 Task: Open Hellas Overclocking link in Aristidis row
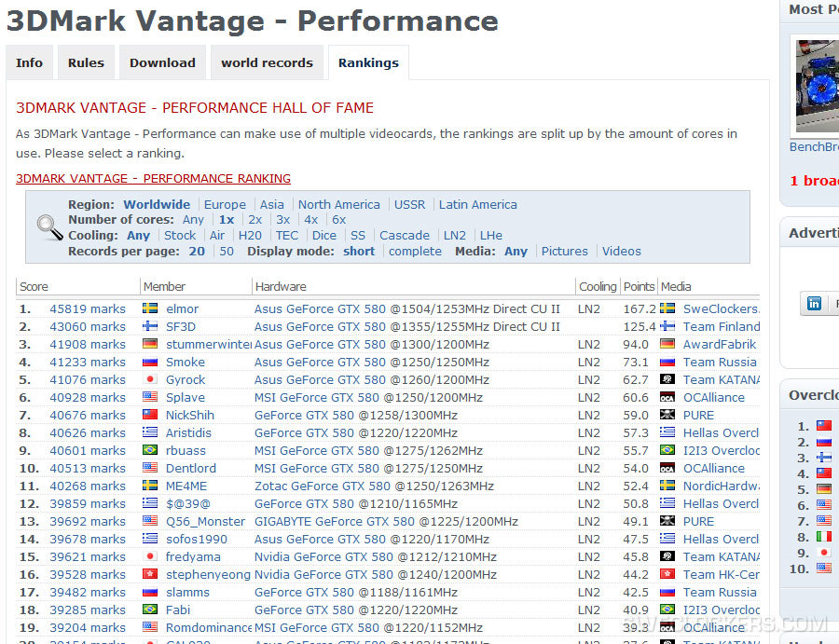pos(722,432)
